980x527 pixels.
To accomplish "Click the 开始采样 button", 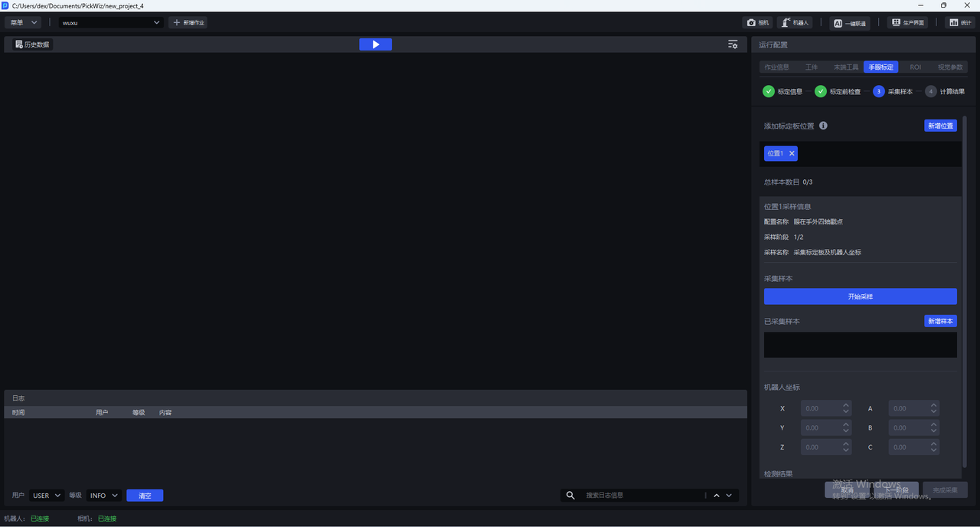I will (x=860, y=296).
